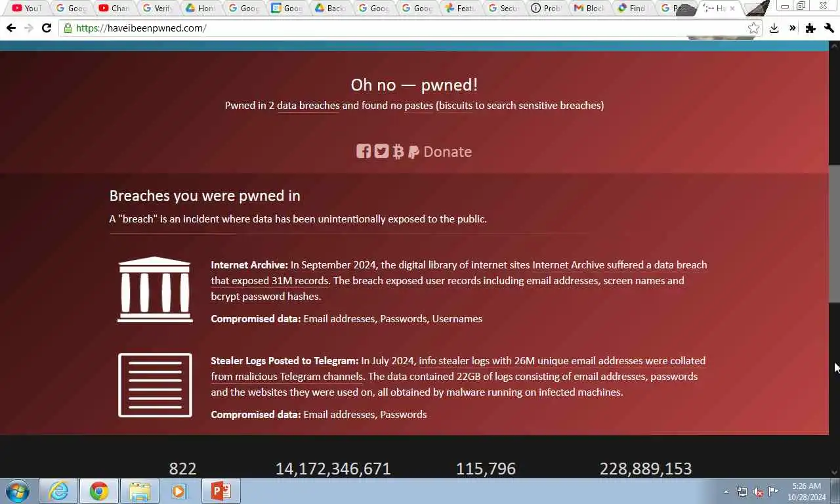Image resolution: width=840 pixels, height=504 pixels.
Task: Open the Action Center flag icon
Action: (774, 492)
